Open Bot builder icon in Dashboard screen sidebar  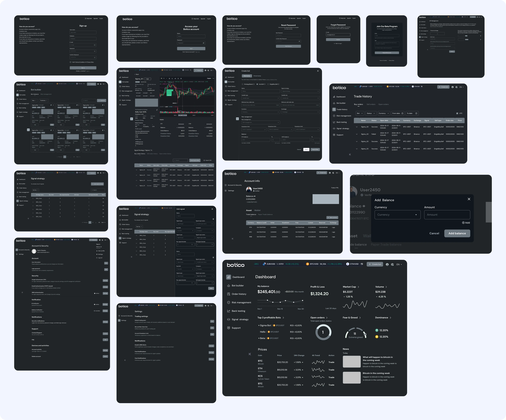point(228,286)
